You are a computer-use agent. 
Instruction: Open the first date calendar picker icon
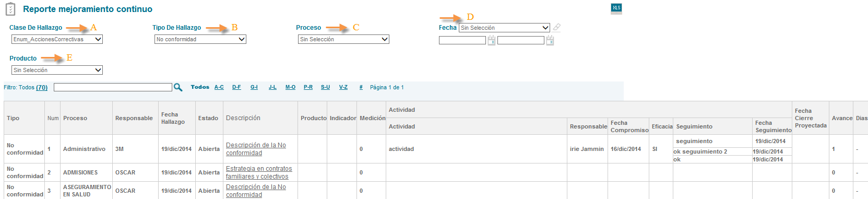click(492, 40)
